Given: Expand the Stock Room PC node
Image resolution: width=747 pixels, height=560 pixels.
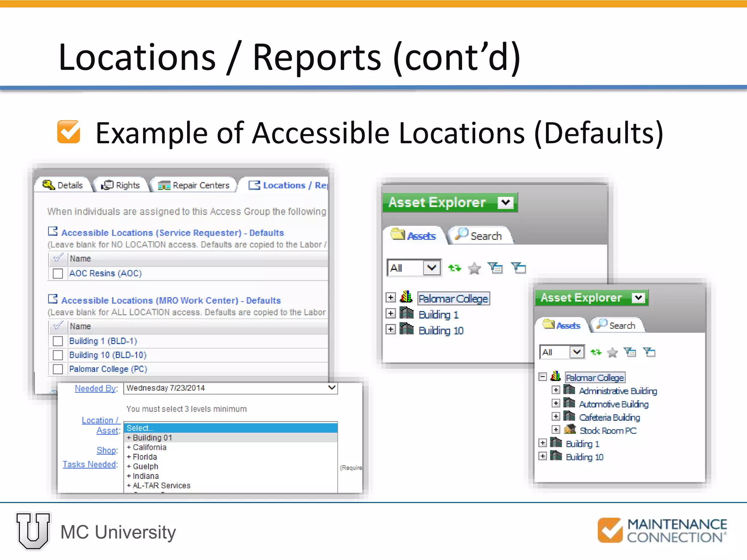Looking at the screenshot, I should (x=556, y=429).
